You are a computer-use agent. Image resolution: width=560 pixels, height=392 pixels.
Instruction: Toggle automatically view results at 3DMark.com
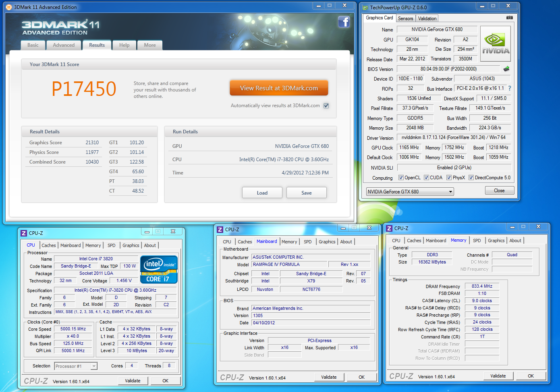(326, 106)
